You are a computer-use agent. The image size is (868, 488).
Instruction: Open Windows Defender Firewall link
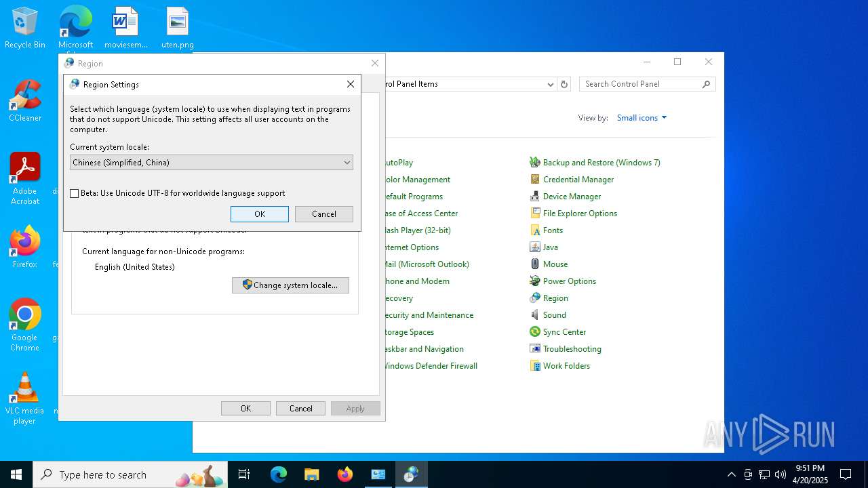point(431,366)
